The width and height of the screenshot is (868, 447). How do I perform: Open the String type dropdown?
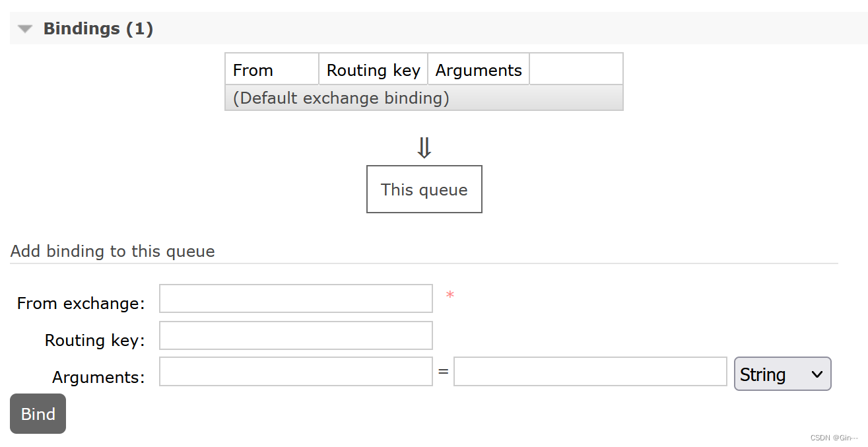(x=782, y=374)
